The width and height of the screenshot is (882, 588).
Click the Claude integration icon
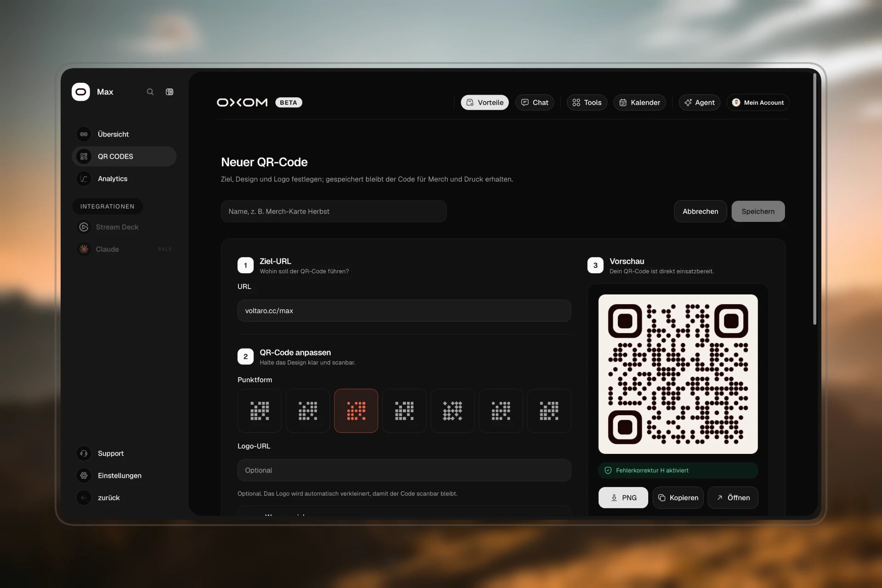pos(84,249)
